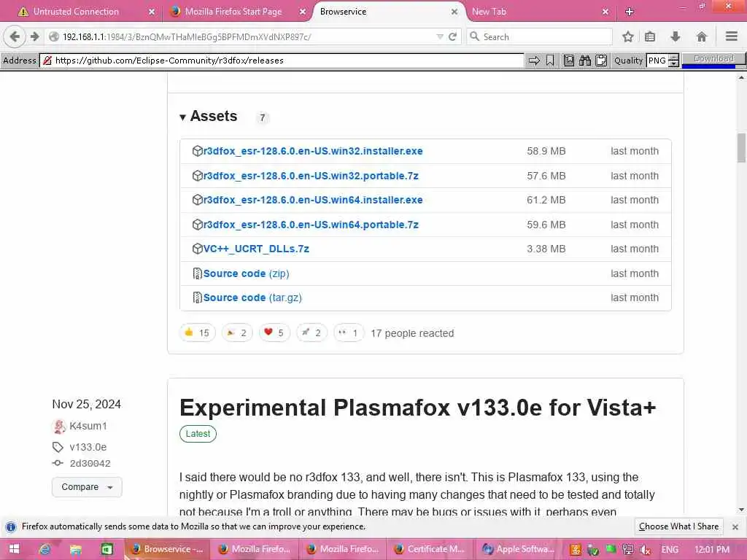Image resolution: width=747 pixels, height=560 pixels.
Task: Download r3dfox win32 installer exe
Action: 313,151
